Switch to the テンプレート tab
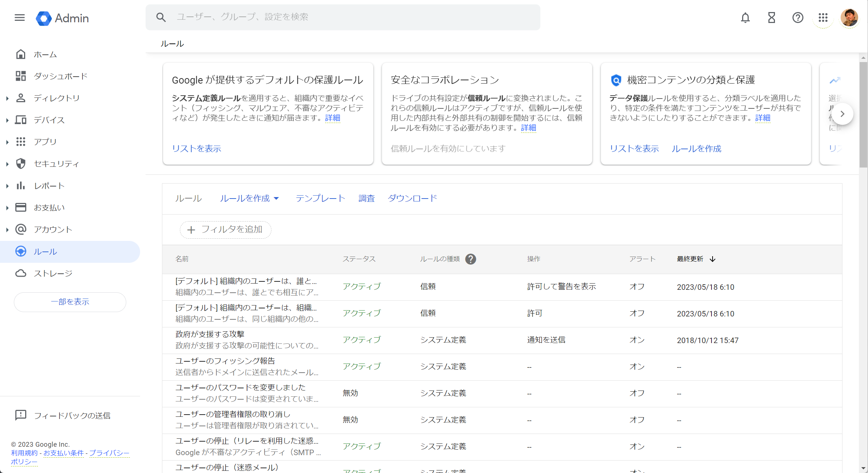Viewport: 868px width, 473px height. point(320,198)
